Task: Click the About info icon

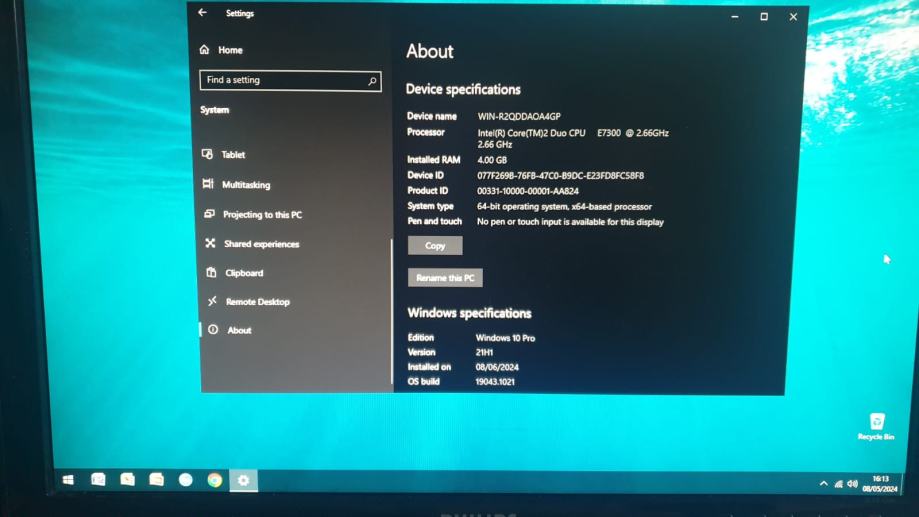Action: coord(213,329)
